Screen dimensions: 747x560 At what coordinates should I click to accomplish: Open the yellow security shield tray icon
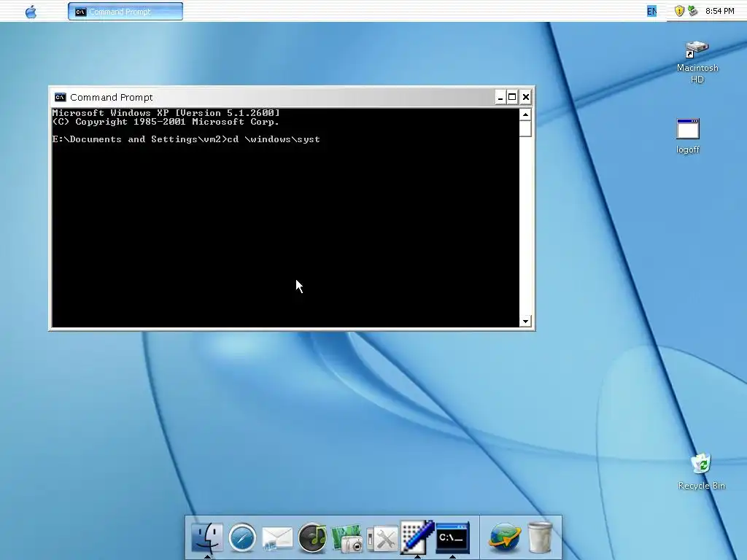click(679, 11)
